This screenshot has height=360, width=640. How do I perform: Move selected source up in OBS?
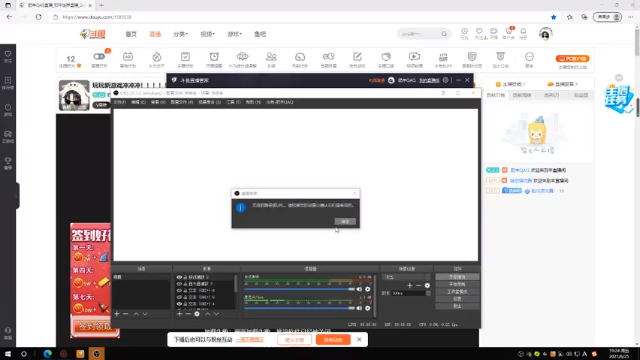pos(208,314)
